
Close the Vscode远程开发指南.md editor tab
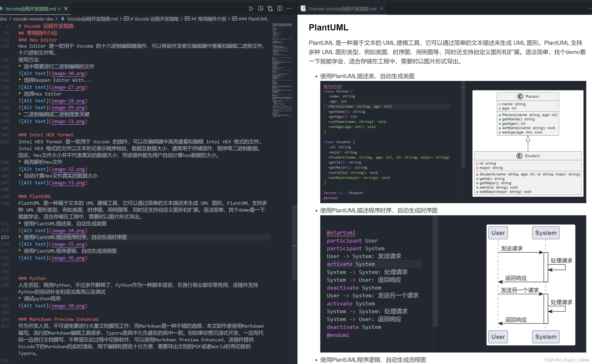(66, 9)
